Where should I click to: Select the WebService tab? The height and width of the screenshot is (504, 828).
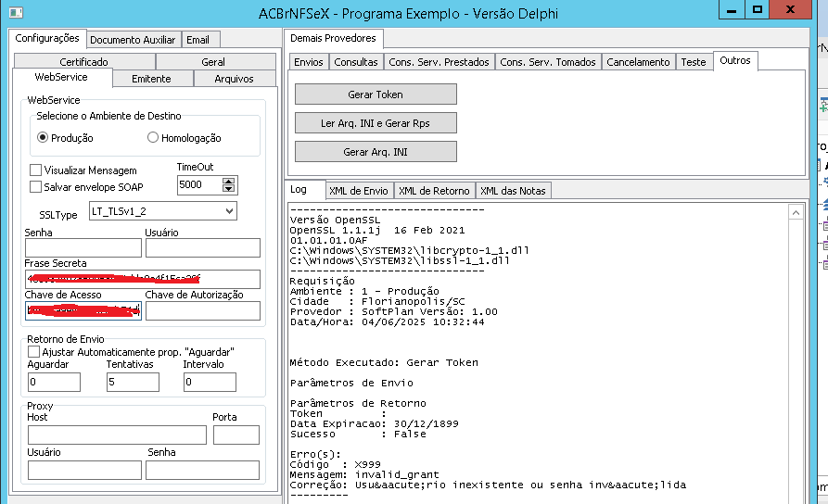click(61, 77)
